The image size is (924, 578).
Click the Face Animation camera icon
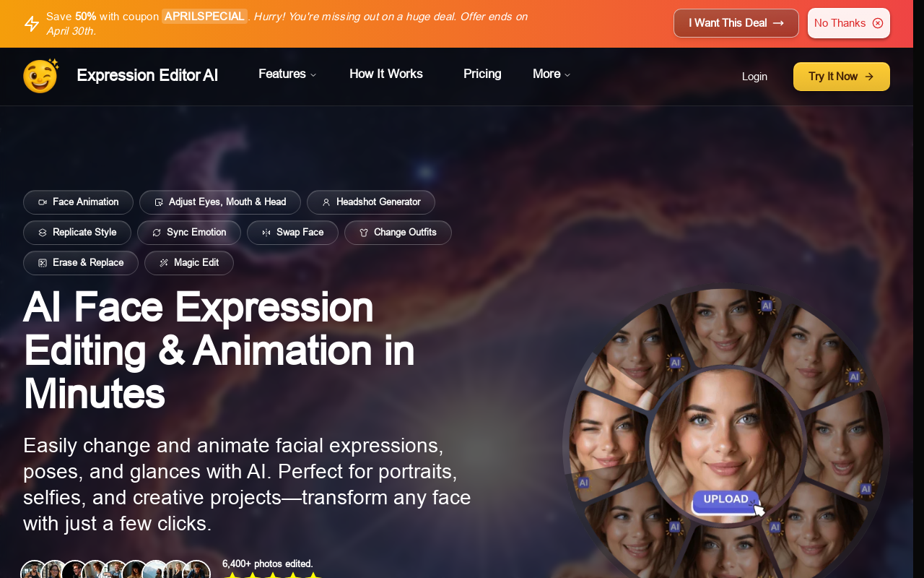coord(43,202)
